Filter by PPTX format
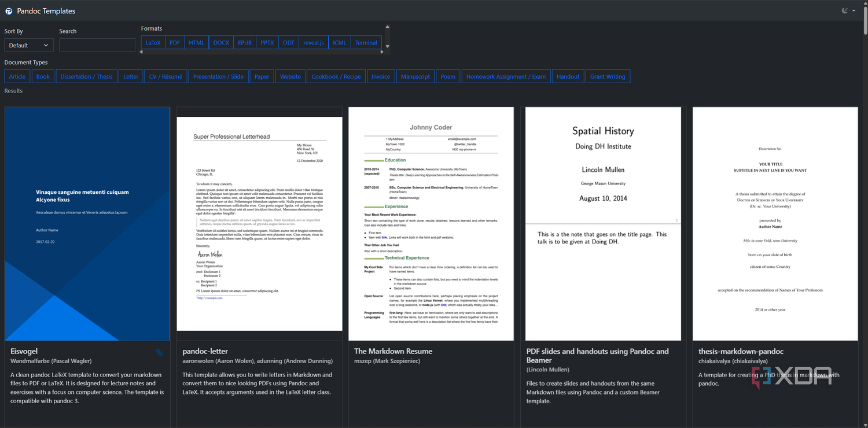The image size is (868, 428). click(267, 43)
